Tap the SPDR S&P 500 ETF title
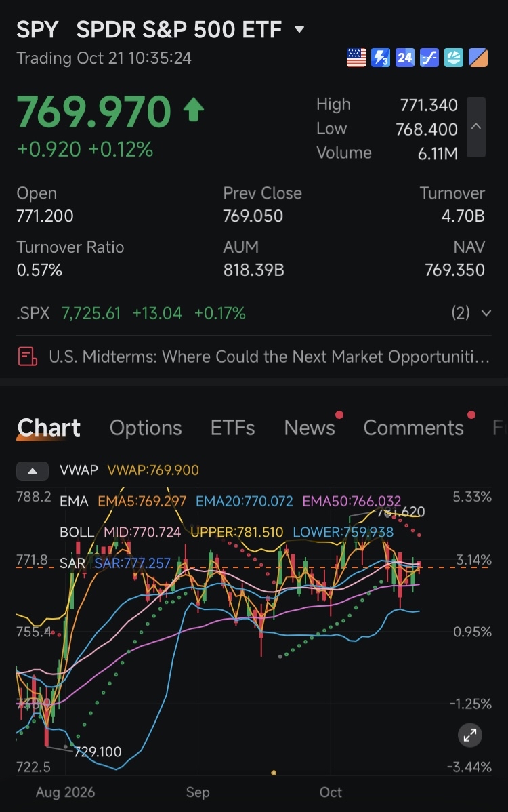The image size is (508, 812). [179, 30]
